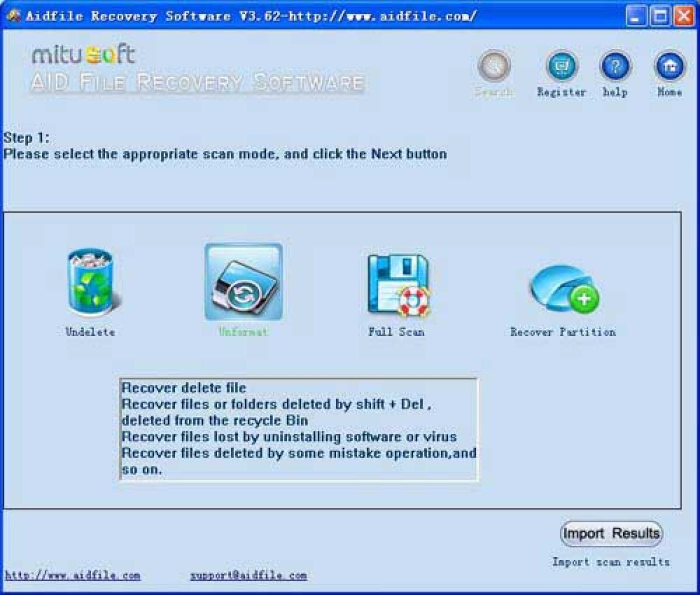Click the recycle bin graphic of Undelete
700x595 pixels.
tap(90, 283)
